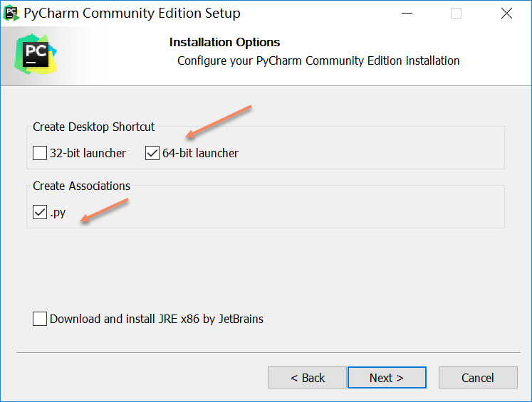Click the orange arrow pointing at .py
Screen dimensions: 532x402
104,211
